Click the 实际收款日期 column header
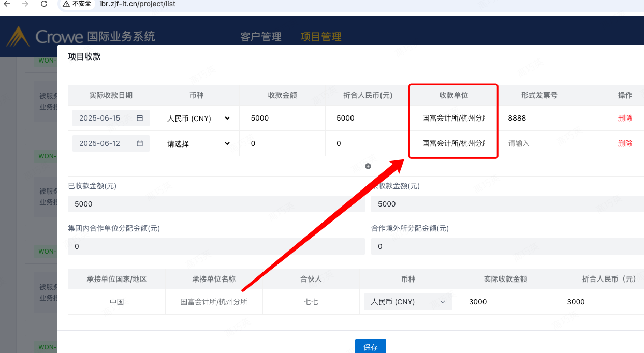The height and width of the screenshot is (353, 644). [x=111, y=95]
